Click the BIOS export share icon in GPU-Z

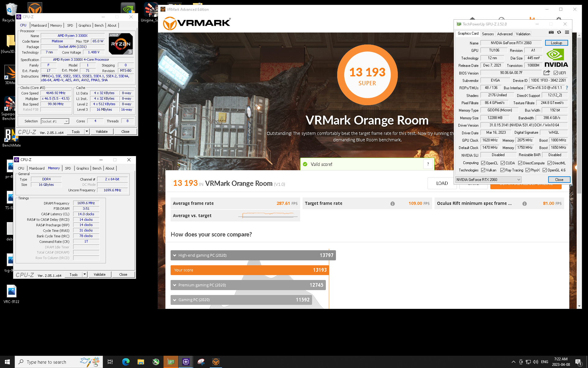point(547,73)
